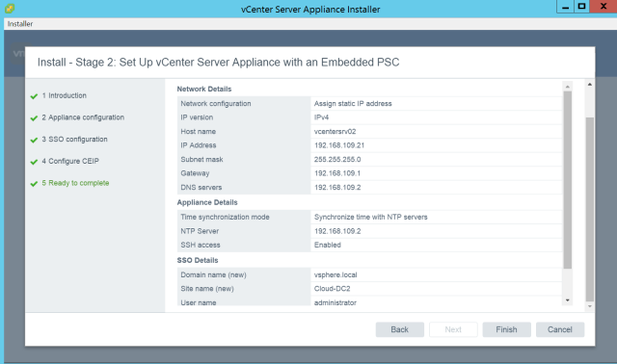Click the SSO Details heading

(x=198, y=260)
